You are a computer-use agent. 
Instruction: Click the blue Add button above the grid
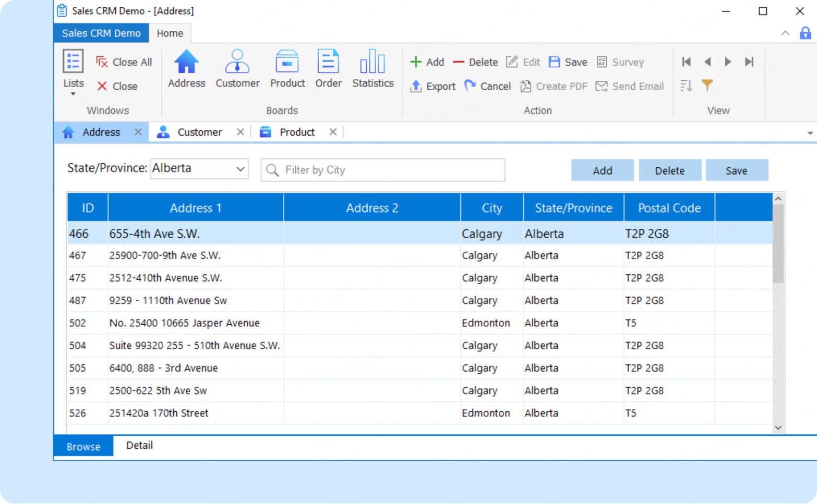(602, 171)
